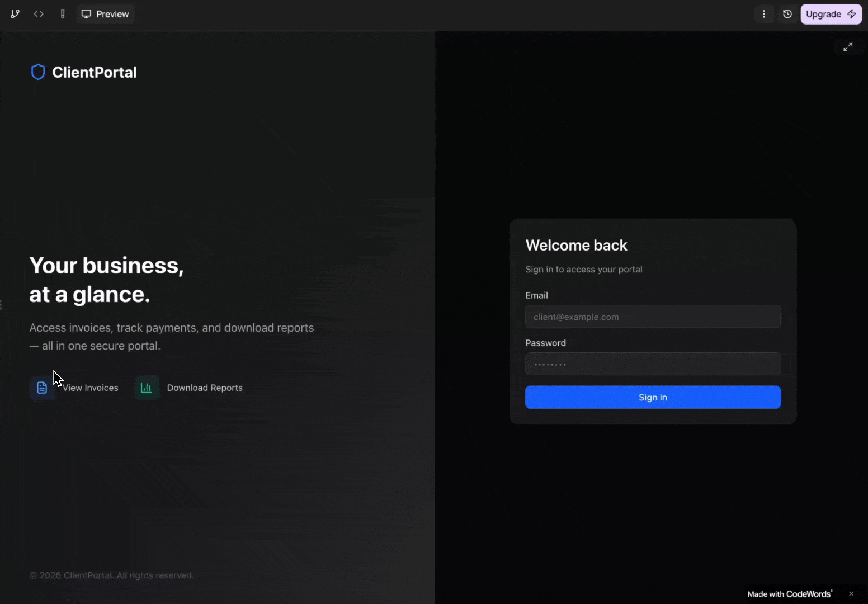This screenshot has width=868, height=604.
Task: Click the View Invoices label
Action: tap(91, 388)
